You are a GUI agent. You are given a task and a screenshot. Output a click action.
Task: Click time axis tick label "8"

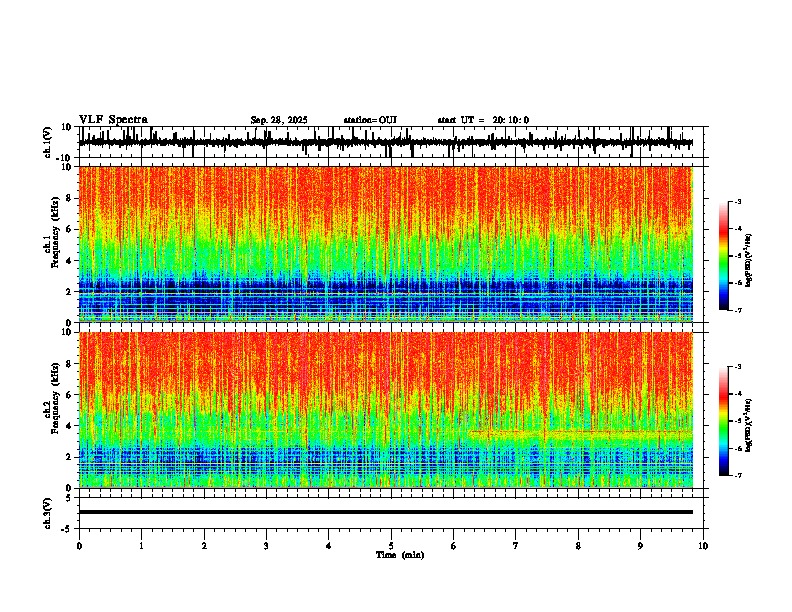(x=578, y=546)
